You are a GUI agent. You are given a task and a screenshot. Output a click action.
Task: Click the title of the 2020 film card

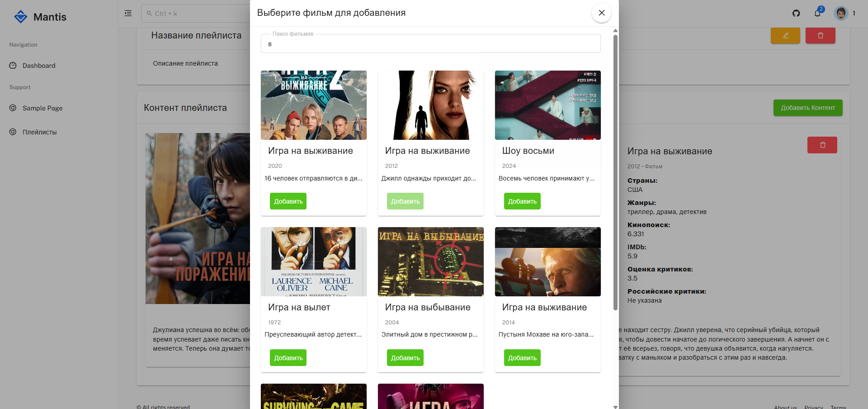point(311,151)
